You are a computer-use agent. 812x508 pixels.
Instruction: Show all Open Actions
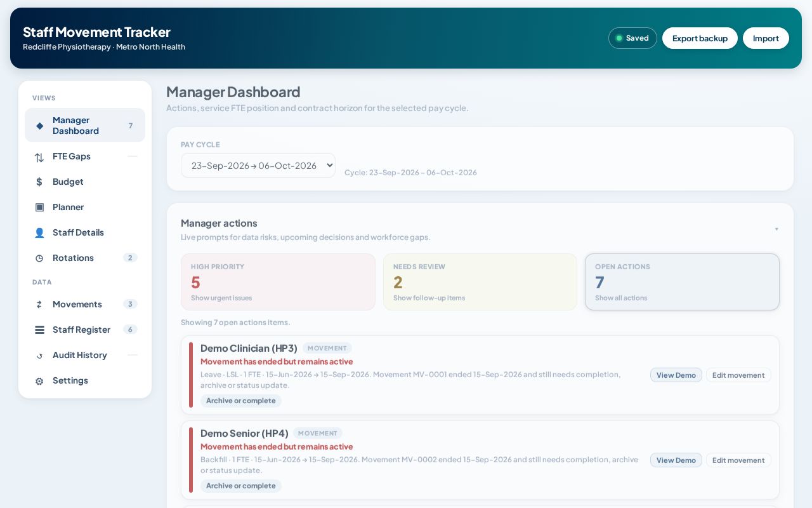point(682,282)
